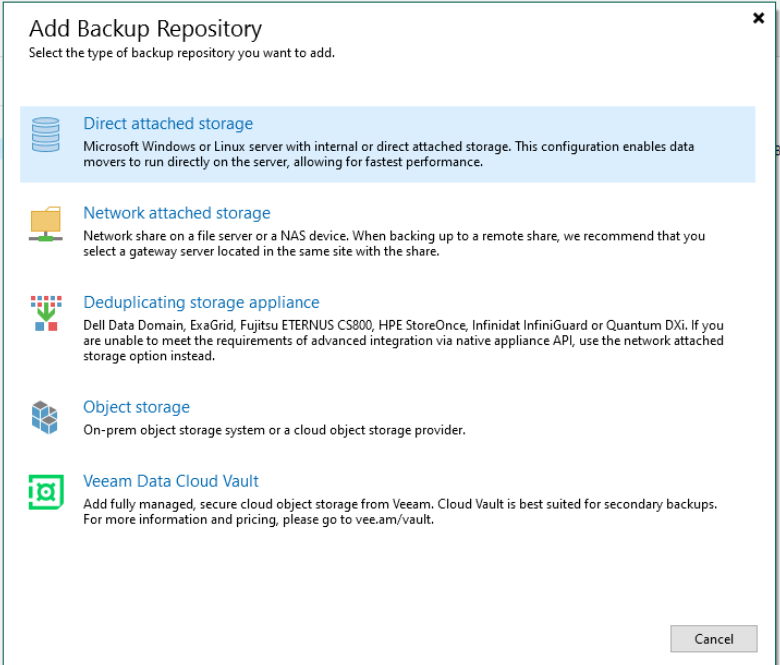Click the Deduplicating storage appliance icon

tap(46, 313)
